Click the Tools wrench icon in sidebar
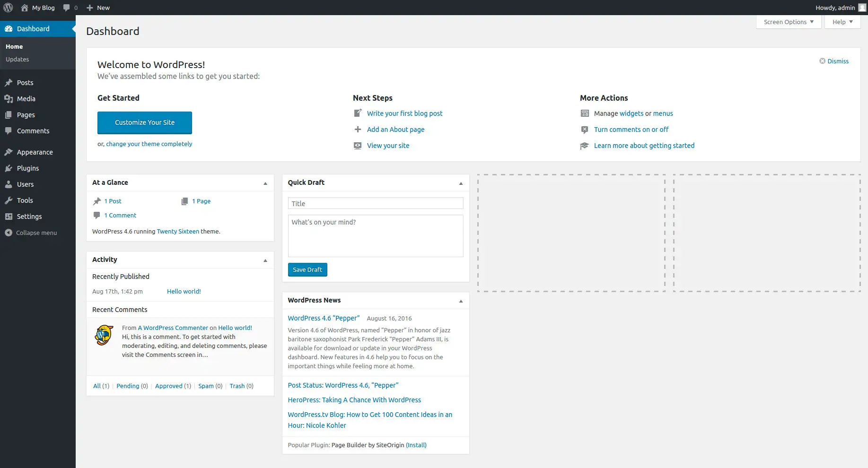Screen dimensions: 868x468 [x=9, y=200]
